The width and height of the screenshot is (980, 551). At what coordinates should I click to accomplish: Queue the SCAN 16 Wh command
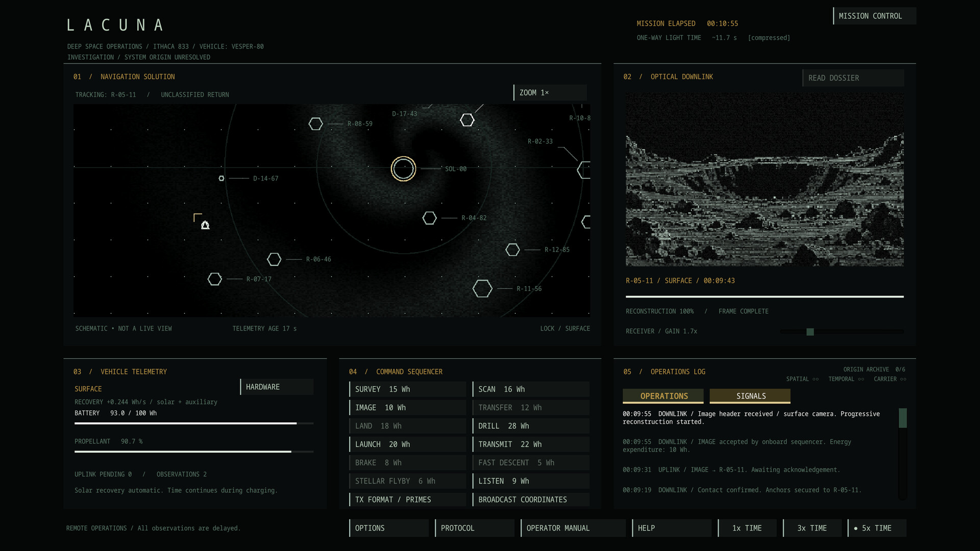[531, 389]
